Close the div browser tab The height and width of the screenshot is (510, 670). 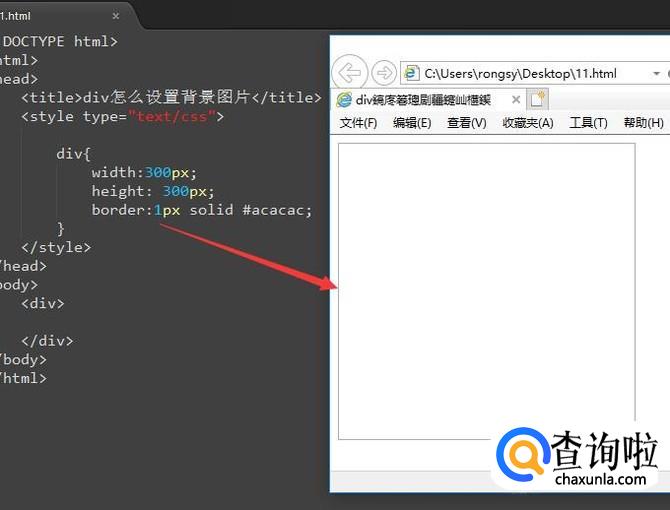516,100
